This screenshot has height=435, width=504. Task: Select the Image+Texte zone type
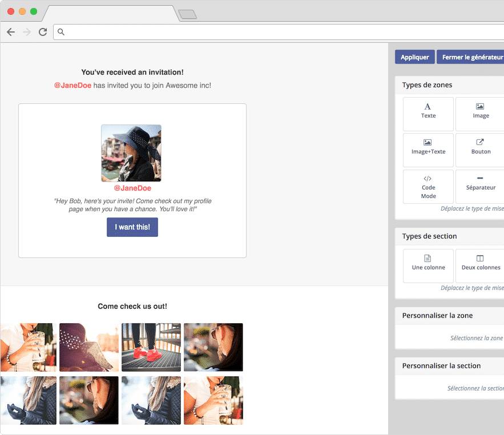click(428, 150)
